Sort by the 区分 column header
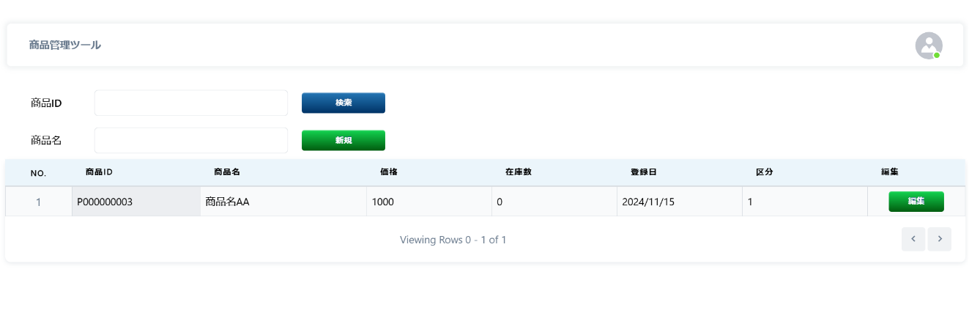 pyautogui.click(x=765, y=172)
